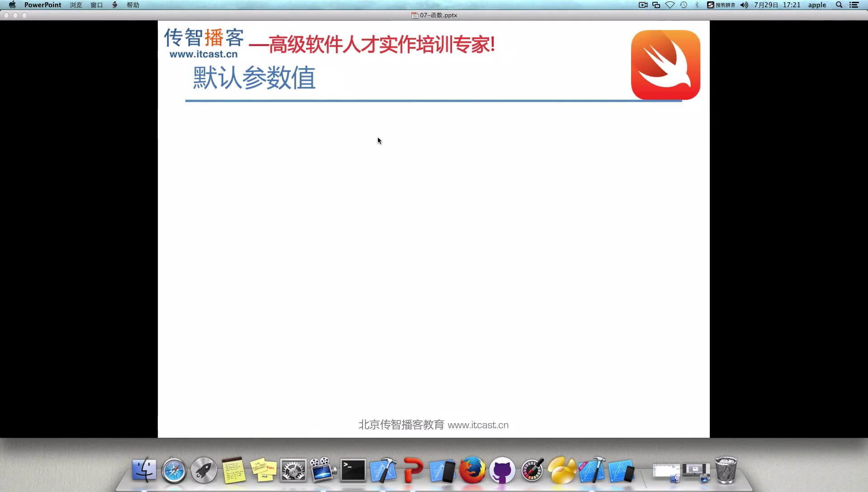Click the Swift logo icon
This screenshot has width=868, height=492.
tap(665, 64)
